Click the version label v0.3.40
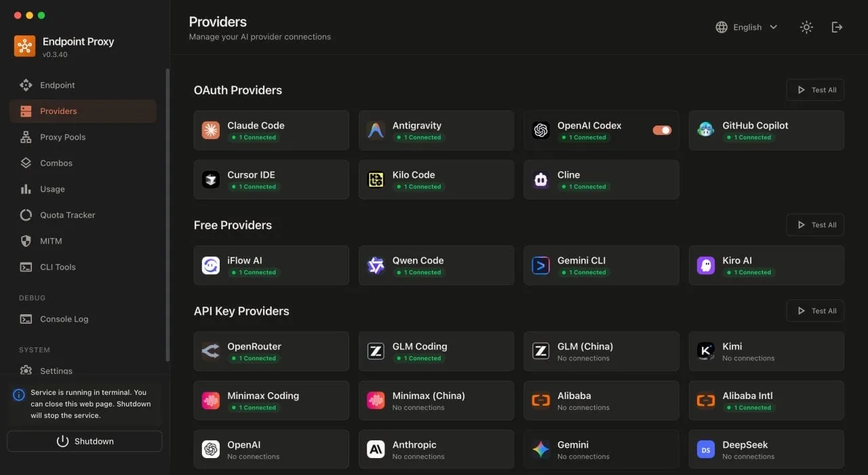 point(55,54)
